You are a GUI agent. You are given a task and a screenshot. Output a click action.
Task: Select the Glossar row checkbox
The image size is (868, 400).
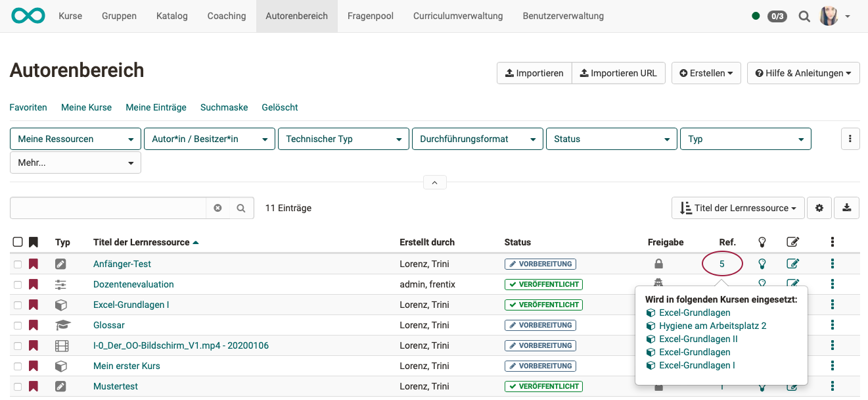click(18, 325)
